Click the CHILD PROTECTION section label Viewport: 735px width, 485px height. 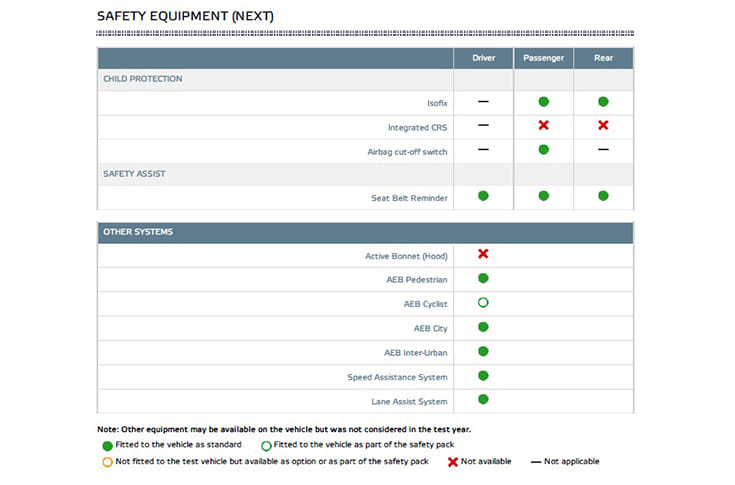coord(142,79)
